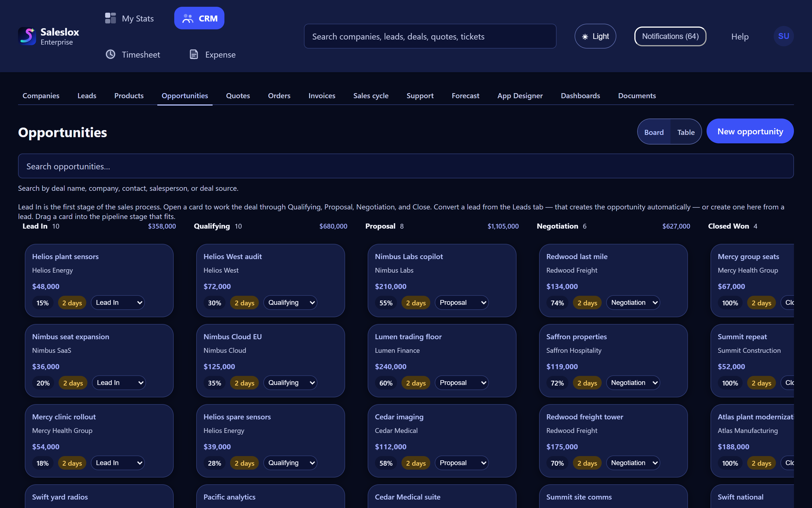Go to My Stats
The height and width of the screenshot is (508, 812).
pyautogui.click(x=129, y=18)
